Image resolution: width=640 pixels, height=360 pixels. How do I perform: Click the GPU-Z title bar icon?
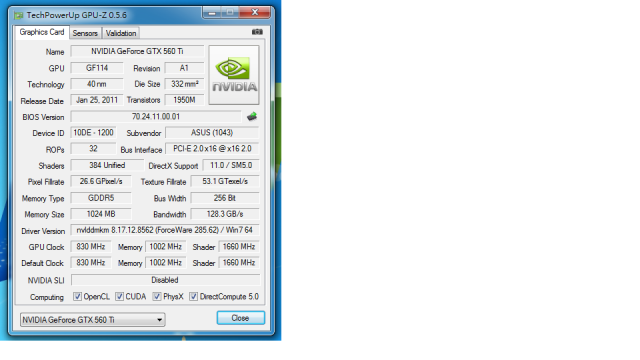coord(18,16)
